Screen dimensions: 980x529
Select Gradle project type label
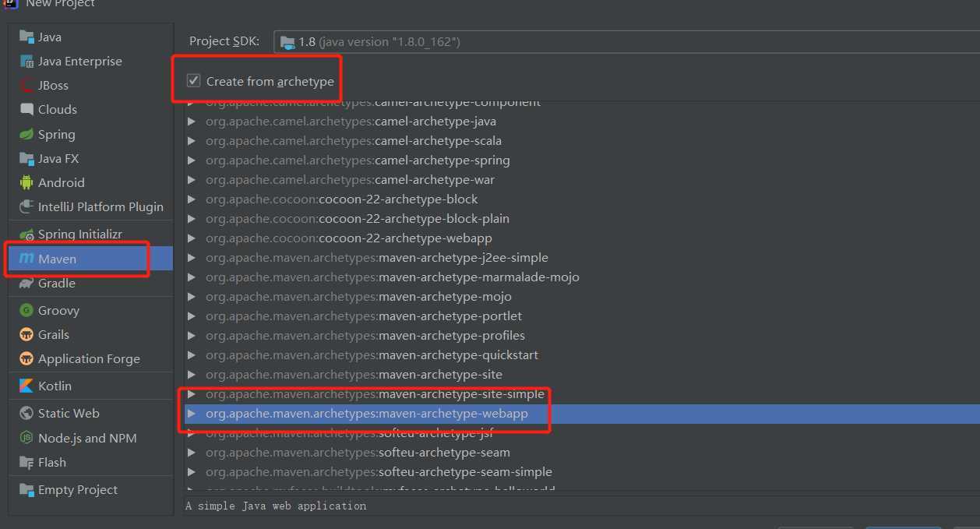pyautogui.click(x=57, y=283)
